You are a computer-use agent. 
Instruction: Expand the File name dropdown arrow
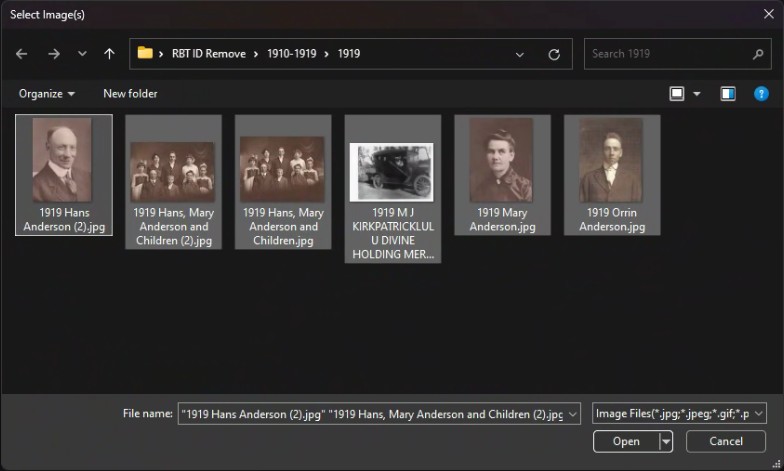[573, 414]
